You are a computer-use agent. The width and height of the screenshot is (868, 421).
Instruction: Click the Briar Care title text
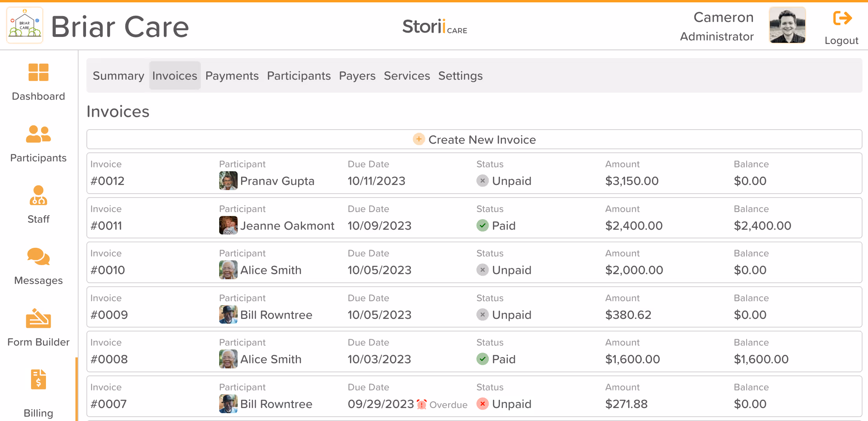[120, 27]
